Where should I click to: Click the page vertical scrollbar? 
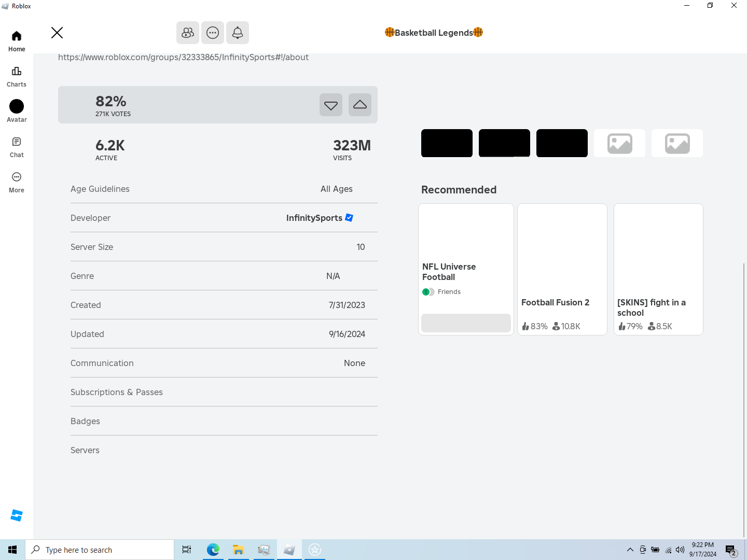point(744,399)
